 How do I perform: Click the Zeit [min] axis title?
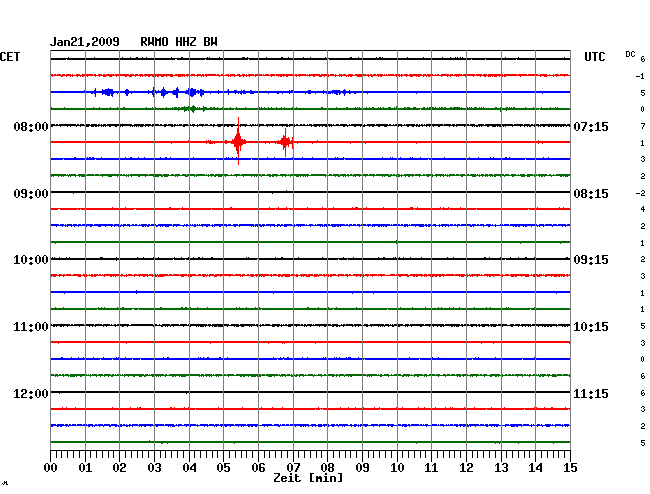pyautogui.click(x=308, y=478)
